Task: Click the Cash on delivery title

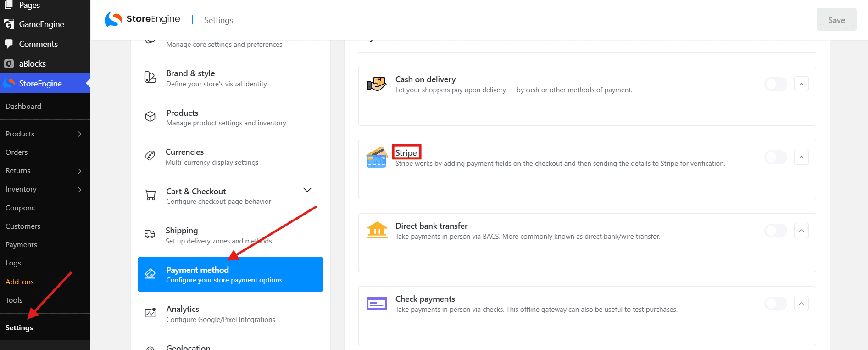Action: (425, 79)
